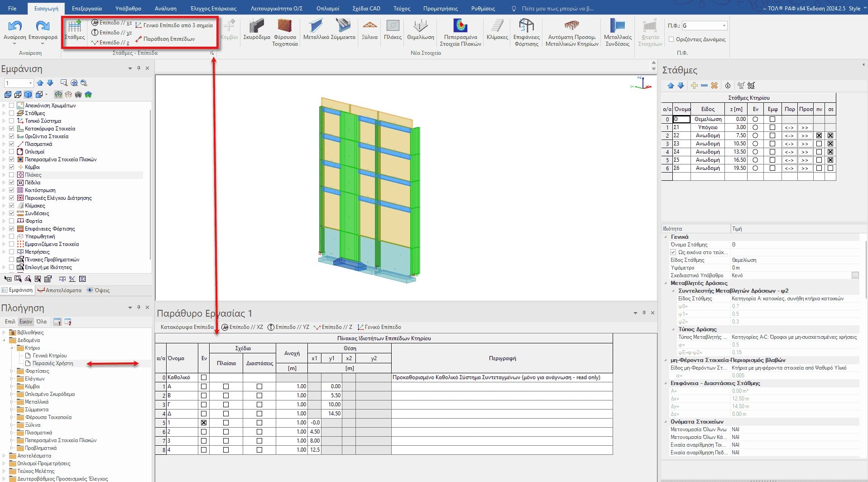
Task: Expand the Φορτίσεις folder in navigation tree
Action: click(x=12, y=371)
